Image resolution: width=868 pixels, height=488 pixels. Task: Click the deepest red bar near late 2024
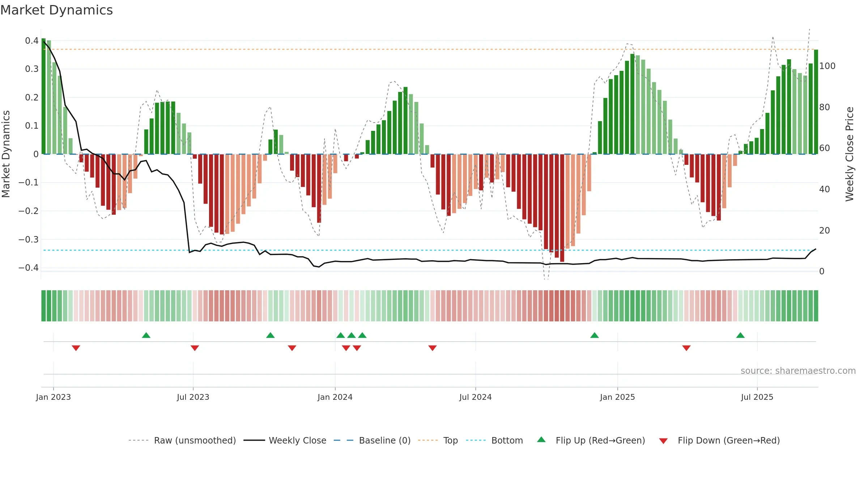point(562,208)
